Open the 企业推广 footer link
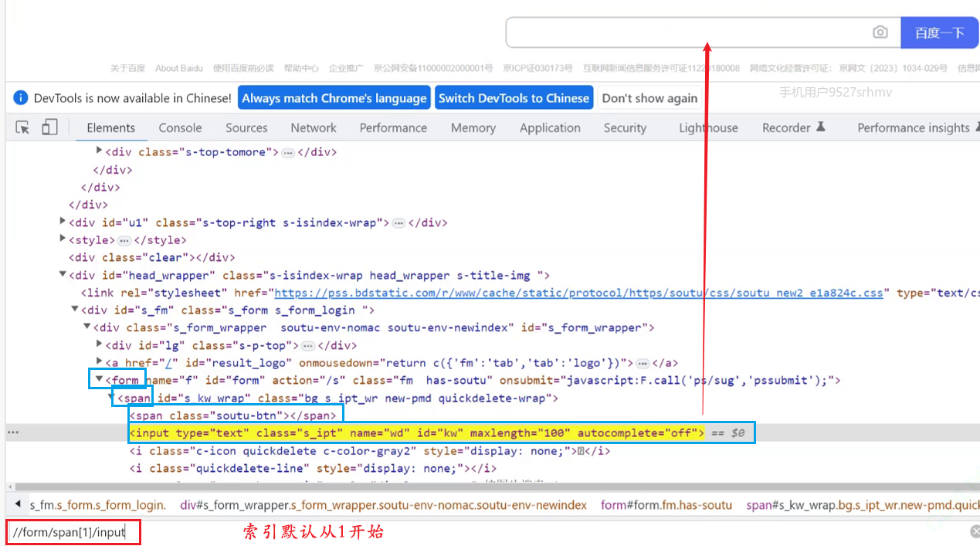 (346, 68)
